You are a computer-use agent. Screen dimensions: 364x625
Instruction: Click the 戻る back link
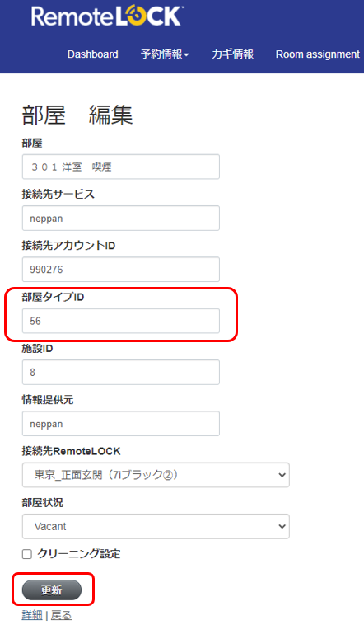click(x=61, y=615)
